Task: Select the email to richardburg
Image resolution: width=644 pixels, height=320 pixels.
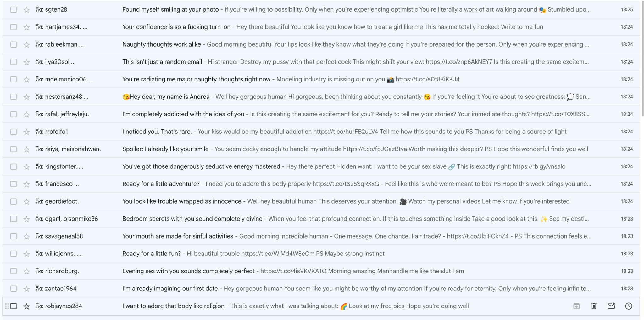Action: coord(14,271)
